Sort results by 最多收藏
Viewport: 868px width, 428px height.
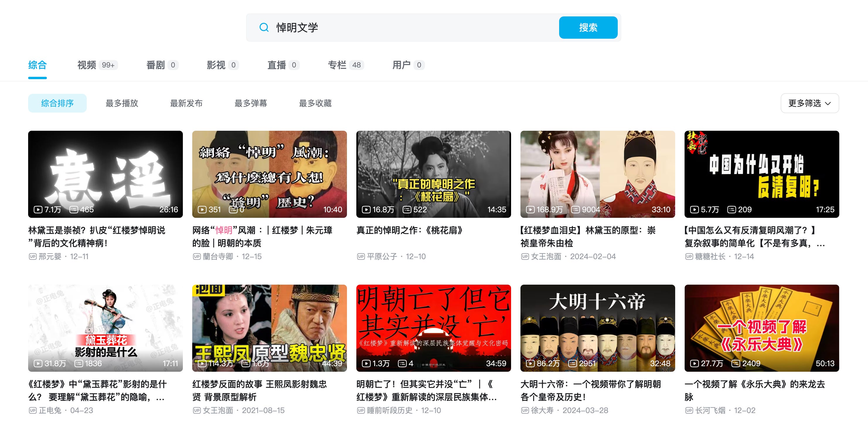pos(315,103)
